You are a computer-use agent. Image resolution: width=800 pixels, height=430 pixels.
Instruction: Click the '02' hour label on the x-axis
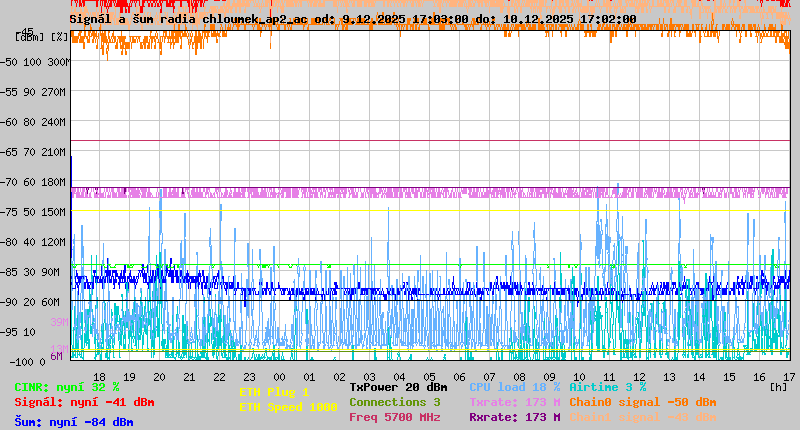click(339, 377)
